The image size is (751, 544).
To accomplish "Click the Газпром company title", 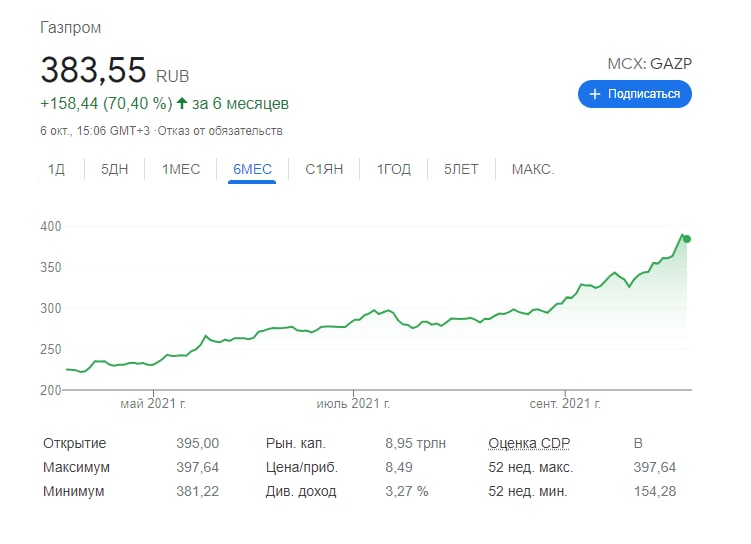I will coord(70,27).
